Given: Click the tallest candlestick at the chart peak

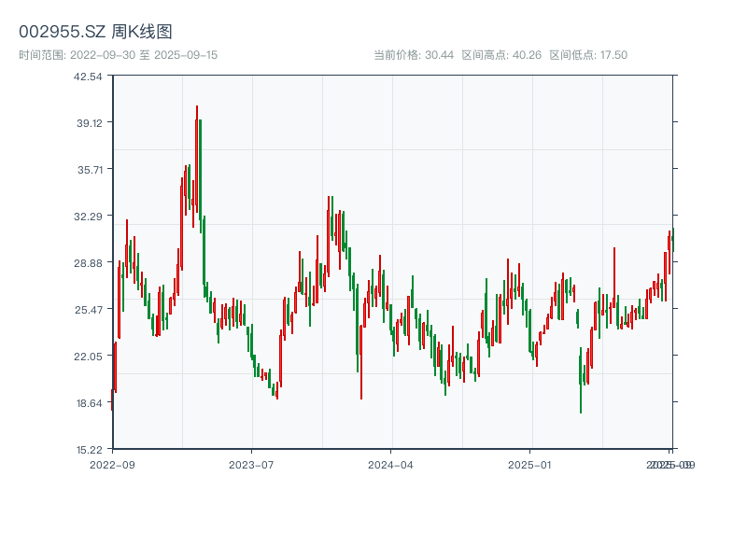Looking at the screenshot, I should (197, 159).
